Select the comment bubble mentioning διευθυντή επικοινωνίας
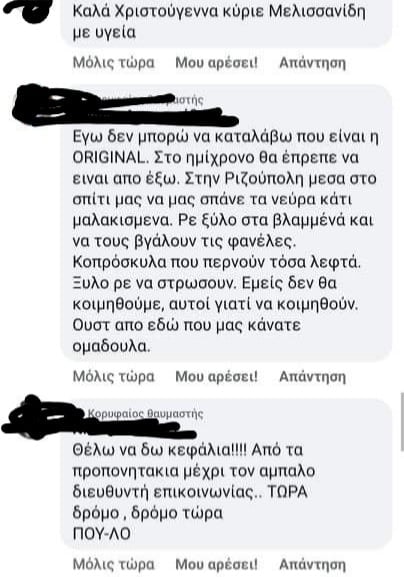Screen dimensions: 404x577 pyautogui.click(x=226, y=474)
